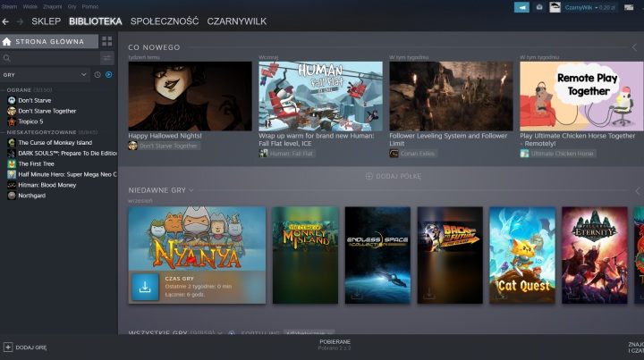Select Back to the Future cover

click(450, 255)
